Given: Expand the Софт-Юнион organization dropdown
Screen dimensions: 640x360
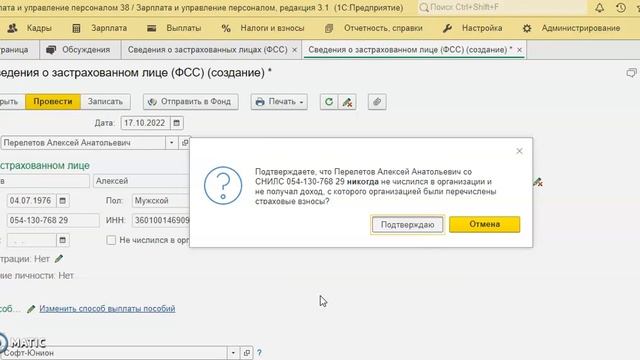Looking at the screenshot, I should (x=233, y=353).
